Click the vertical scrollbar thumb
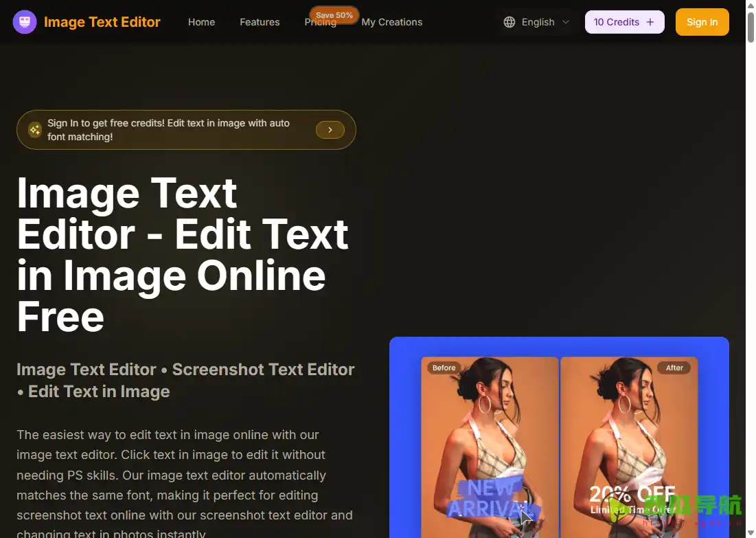This screenshot has height=538, width=756. click(750, 24)
